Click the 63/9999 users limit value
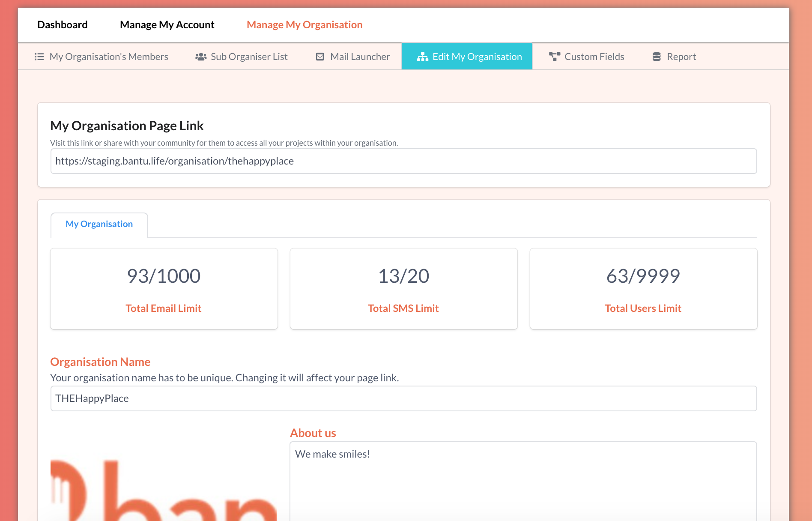 point(643,276)
